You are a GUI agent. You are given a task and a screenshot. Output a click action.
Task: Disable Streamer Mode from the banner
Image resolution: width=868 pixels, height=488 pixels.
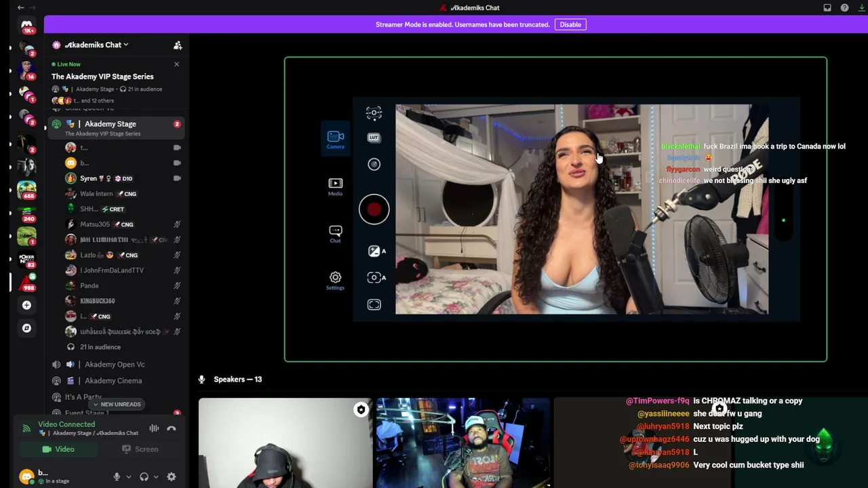tap(570, 24)
